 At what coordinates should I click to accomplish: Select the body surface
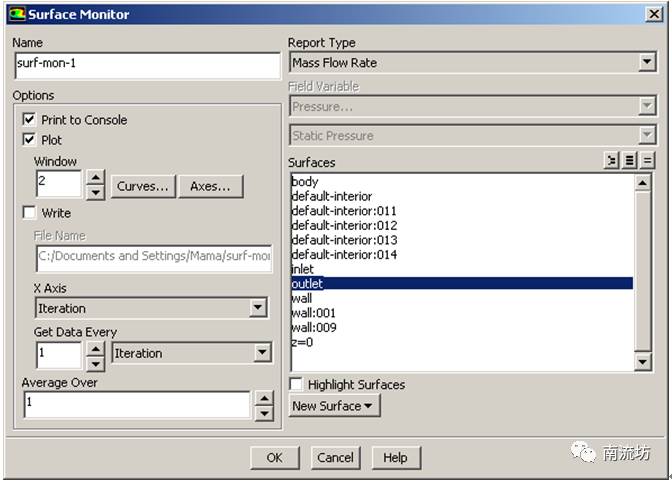pos(462,182)
